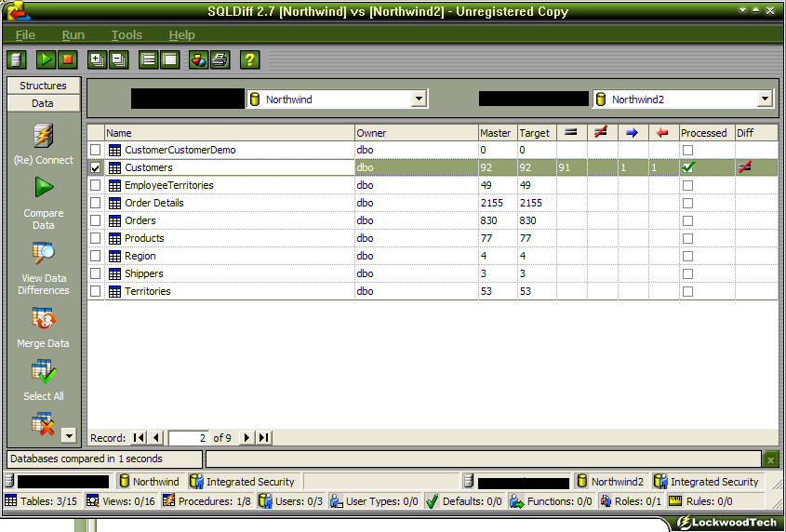The height and width of the screenshot is (532, 786).
Task: Click the detail view toolbar icon
Action: 170,60
